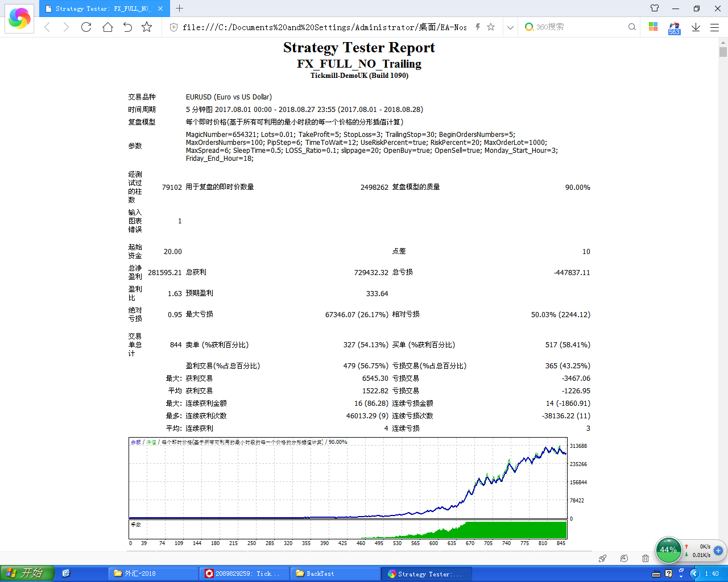Expand hidden tray icons arrow
The image size is (728, 582).
coord(694,573)
